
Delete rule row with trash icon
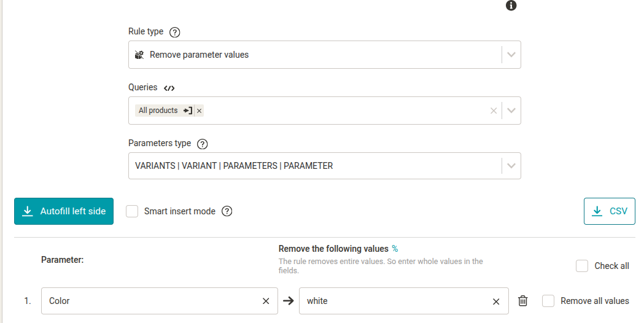[523, 301]
